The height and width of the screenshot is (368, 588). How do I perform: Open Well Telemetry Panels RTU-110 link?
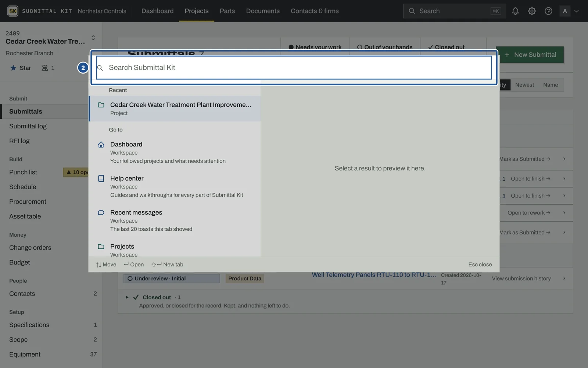[x=374, y=275]
